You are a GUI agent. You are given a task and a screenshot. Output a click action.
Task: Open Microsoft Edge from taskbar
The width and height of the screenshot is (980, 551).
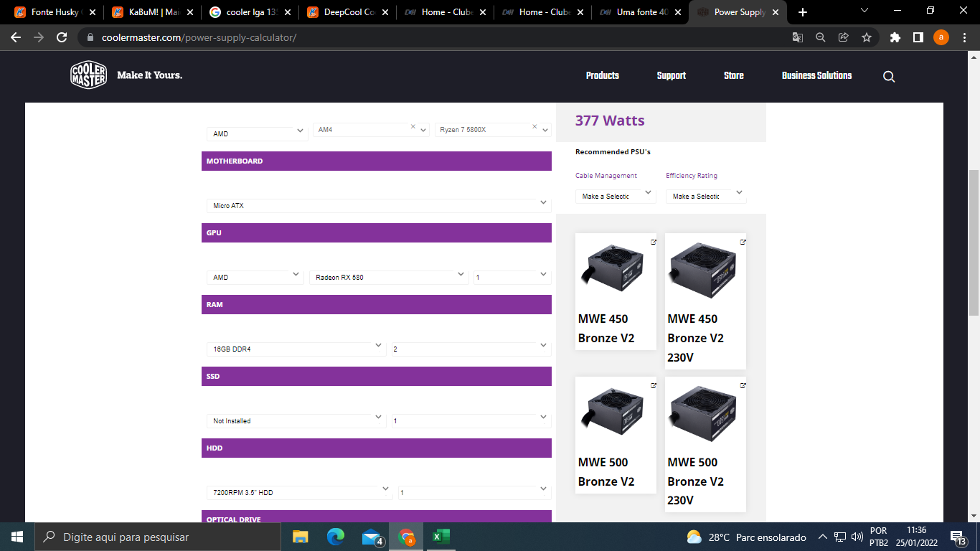336,537
